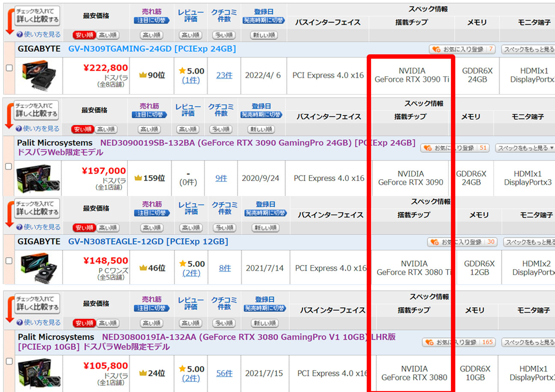Screen dimensions: 555x392
Task: Click the ¥148,500 price
Action: click(106, 260)
